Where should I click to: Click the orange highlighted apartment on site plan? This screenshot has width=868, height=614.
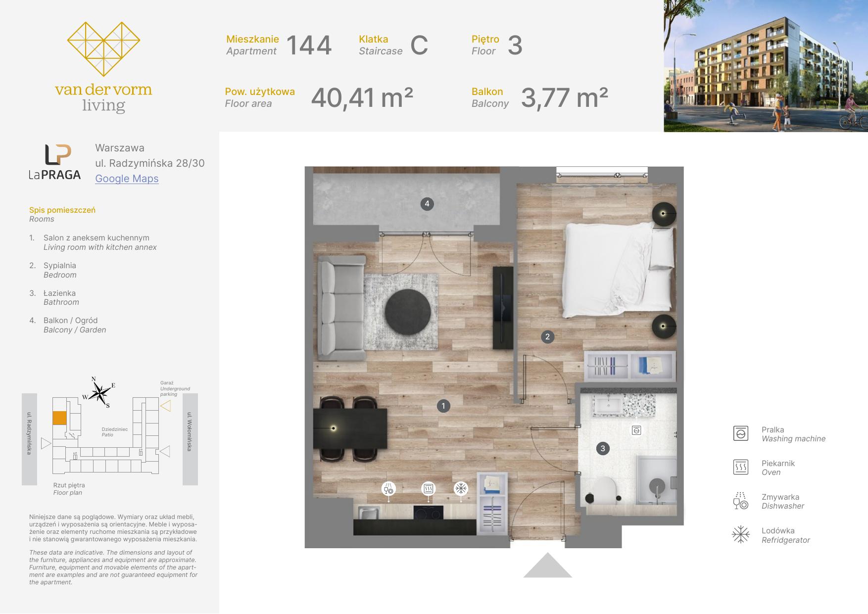click(x=59, y=418)
